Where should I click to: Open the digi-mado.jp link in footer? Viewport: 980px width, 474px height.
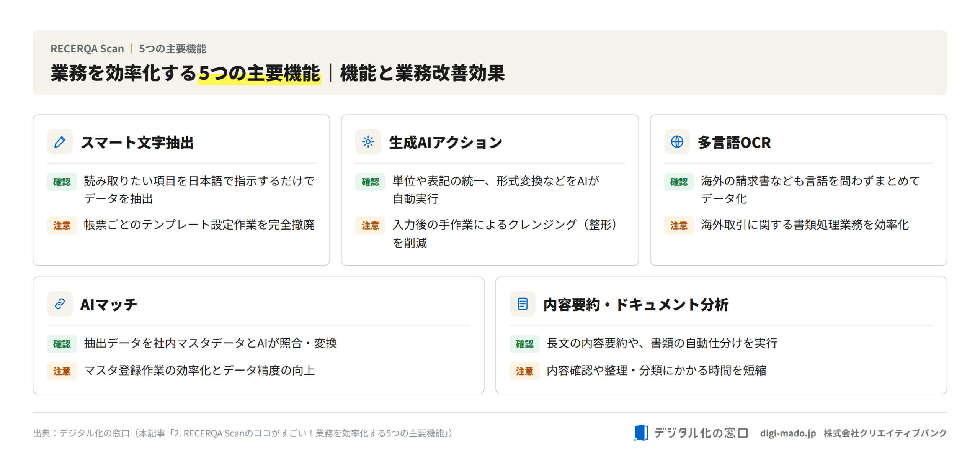point(788,433)
